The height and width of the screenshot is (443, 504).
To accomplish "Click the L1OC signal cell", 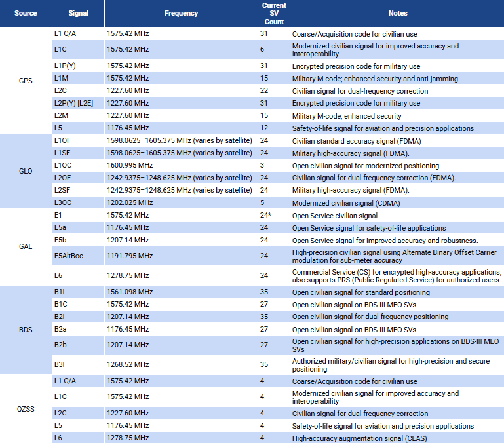I will tap(78, 165).
